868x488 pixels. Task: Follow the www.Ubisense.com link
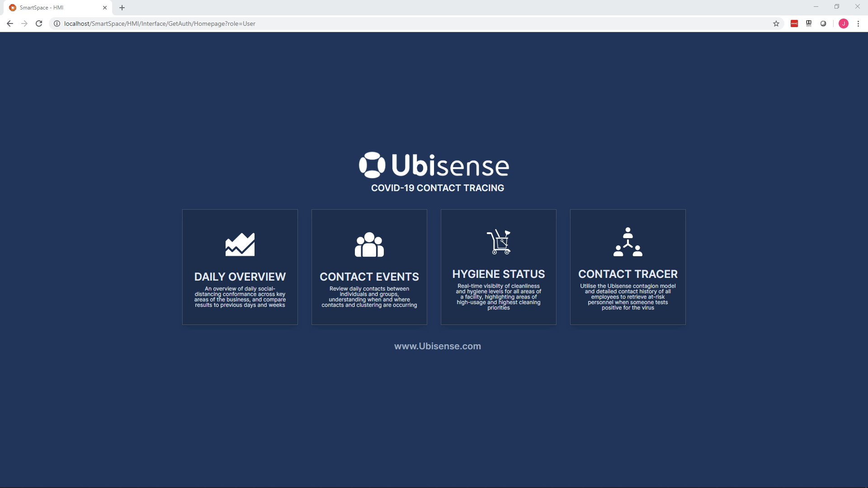(438, 346)
